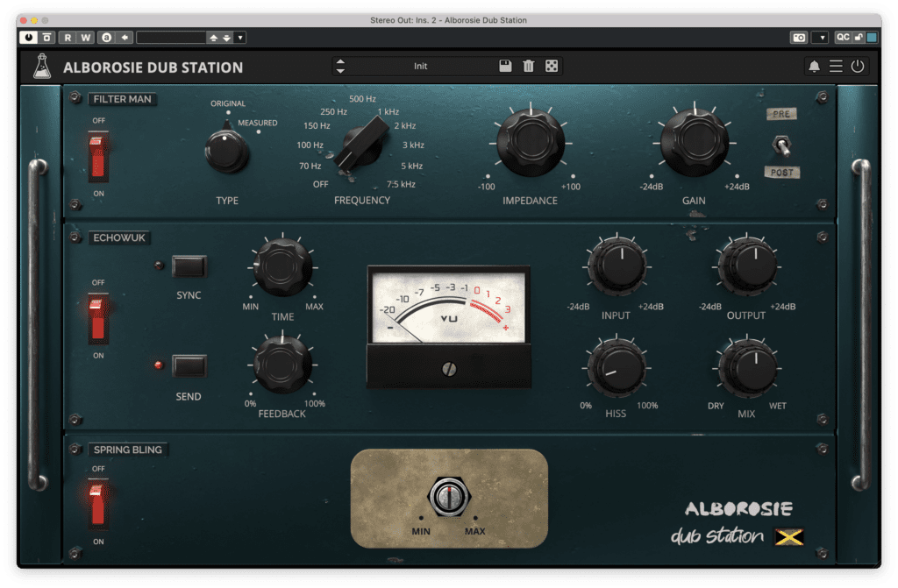Click the IMPEDANCE knob

(x=531, y=141)
